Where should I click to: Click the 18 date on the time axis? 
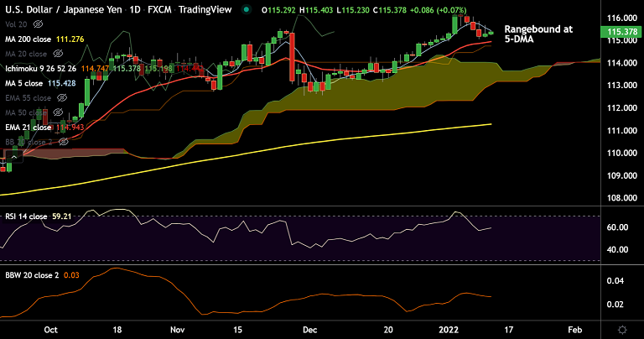pyautogui.click(x=117, y=330)
